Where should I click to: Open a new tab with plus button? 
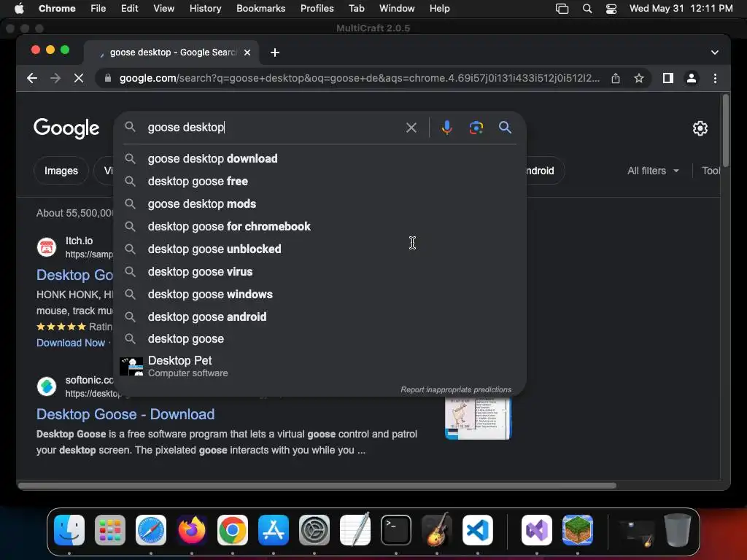[x=275, y=52]
